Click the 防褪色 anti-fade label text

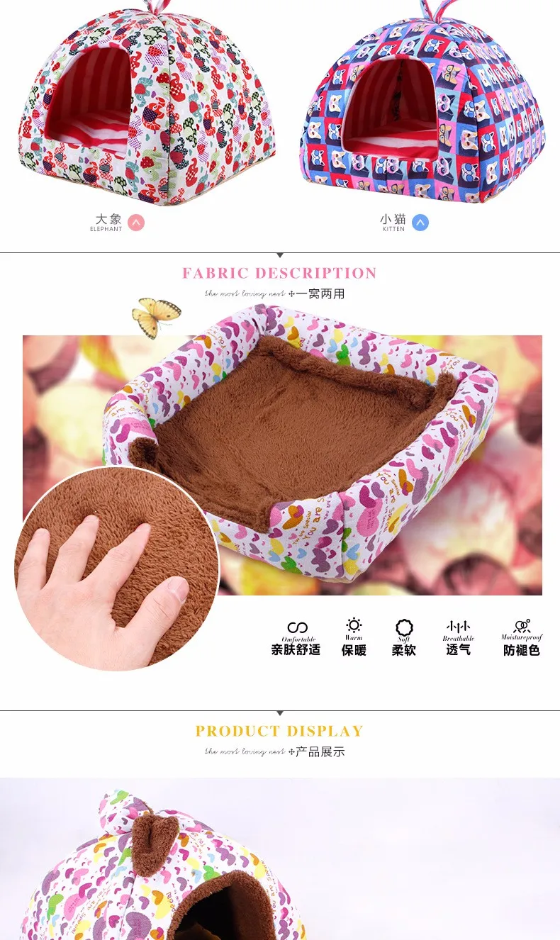[x=522, y=650]
